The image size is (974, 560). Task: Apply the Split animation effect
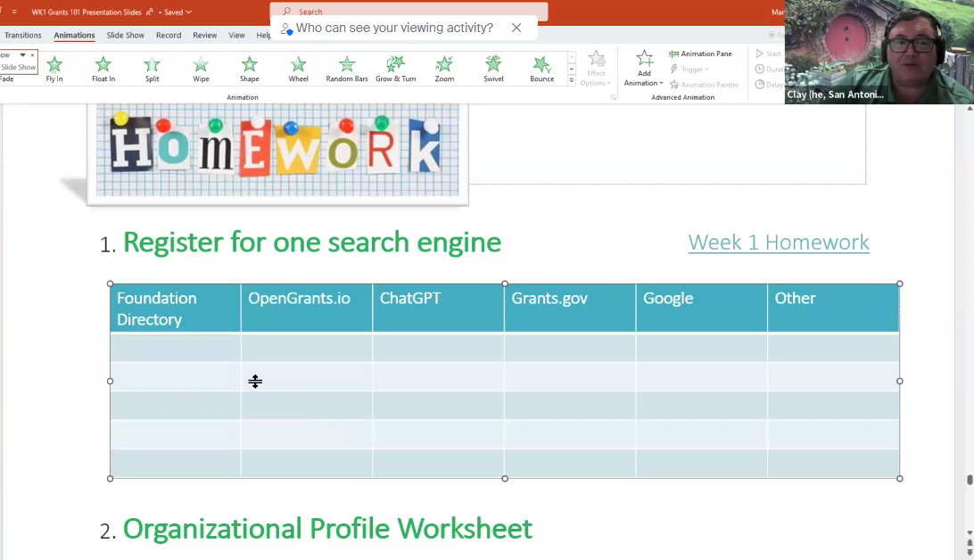(153, 69)
